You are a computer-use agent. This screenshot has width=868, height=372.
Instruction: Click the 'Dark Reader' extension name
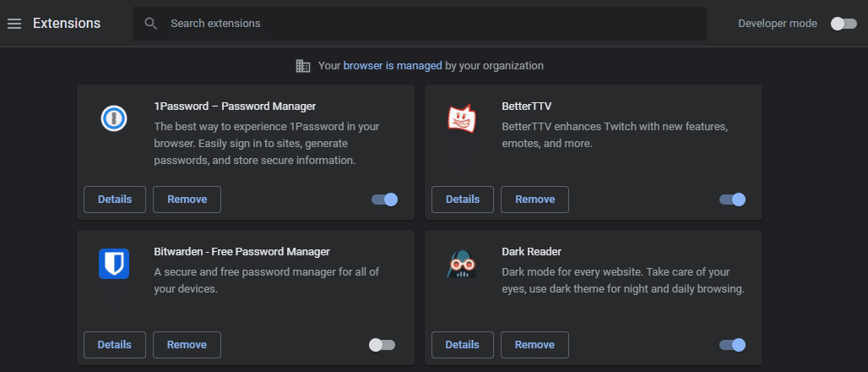pos(531,252)
